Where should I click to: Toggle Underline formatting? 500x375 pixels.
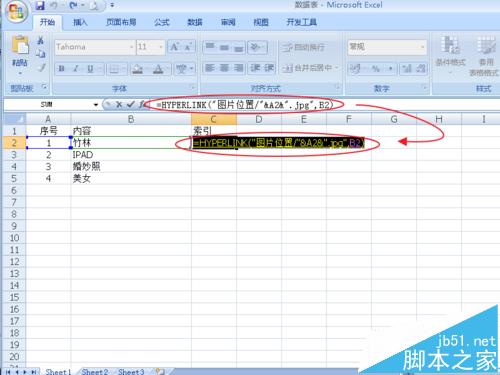point(90,69)
